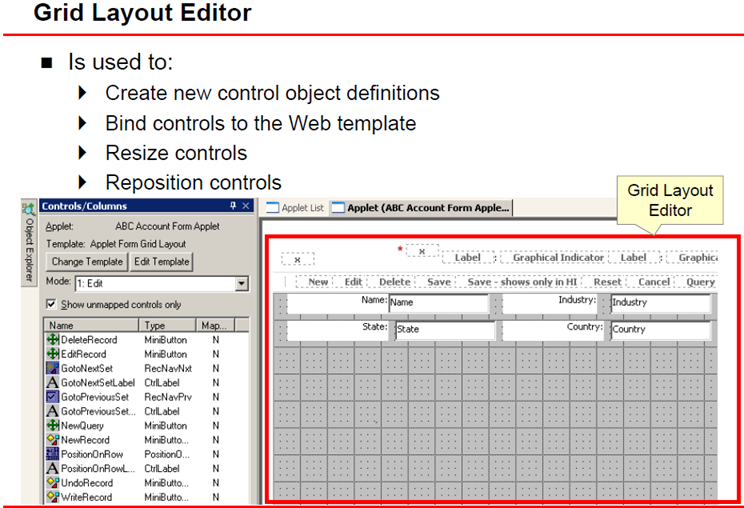Select the PositionOnRow row name

[92, 454]
